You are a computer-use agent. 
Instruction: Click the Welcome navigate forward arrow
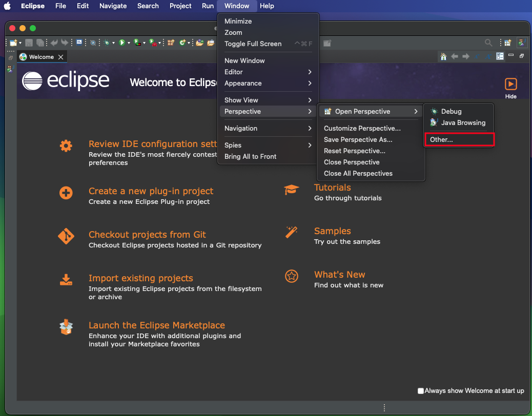466,56
